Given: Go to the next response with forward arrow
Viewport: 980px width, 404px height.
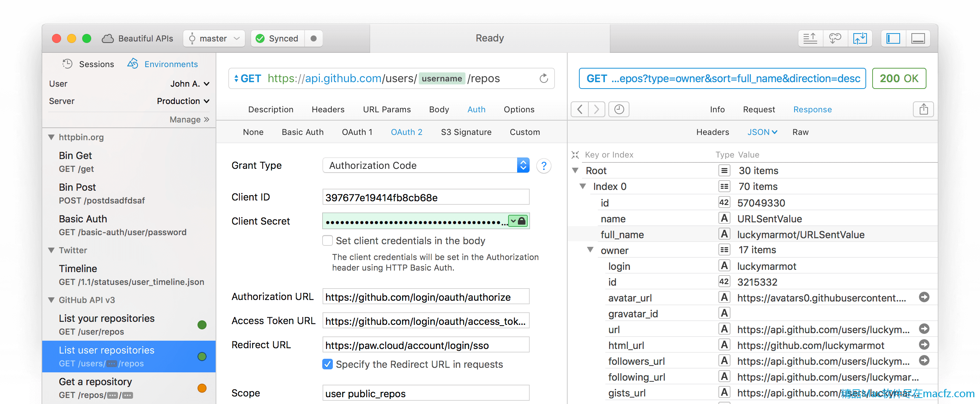Looking at the screenshot, I should coord(597,110).
